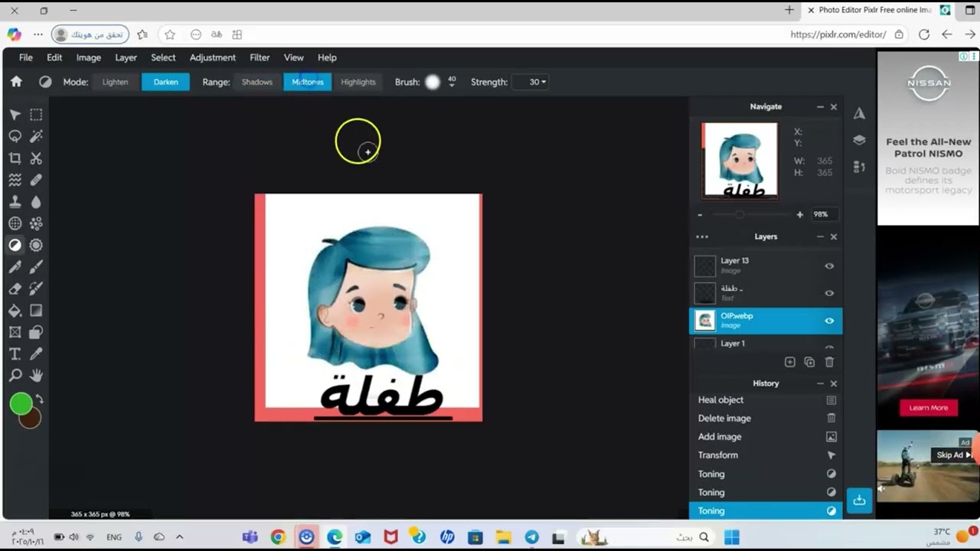Click the Home icon in options bar
980x551 pixels.
16,82
